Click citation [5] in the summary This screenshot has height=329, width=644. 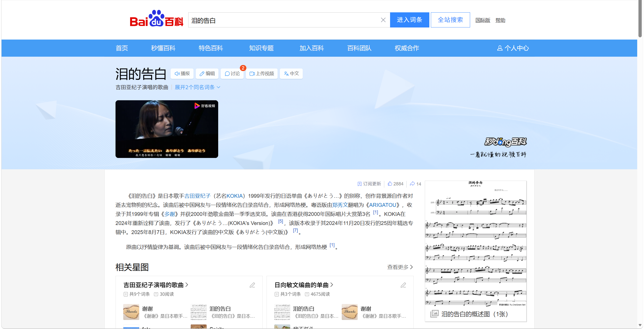point(280,221)
